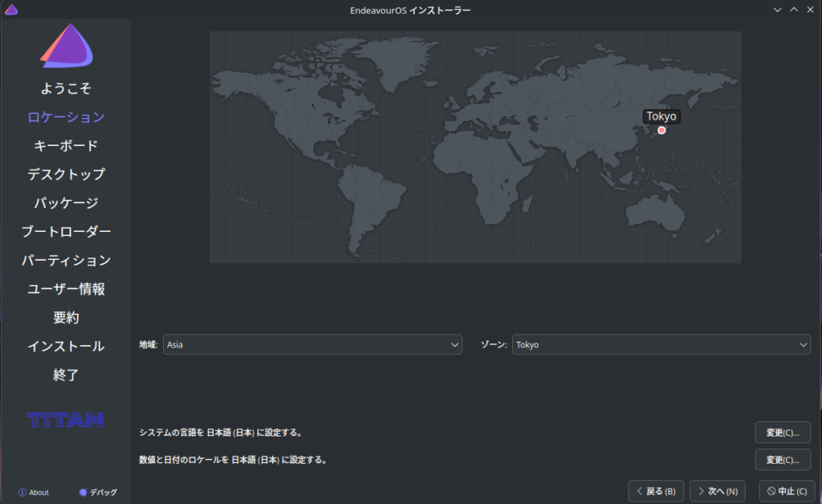Screen dimensions: 822x504
Task: Click the EndeavourOS logo in the sidebar
Action: pos(67,46)
